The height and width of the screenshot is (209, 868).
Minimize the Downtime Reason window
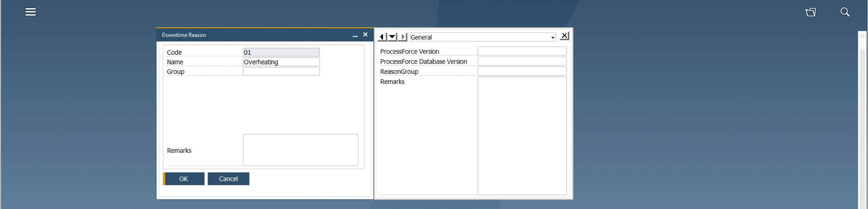pos(355,35)
